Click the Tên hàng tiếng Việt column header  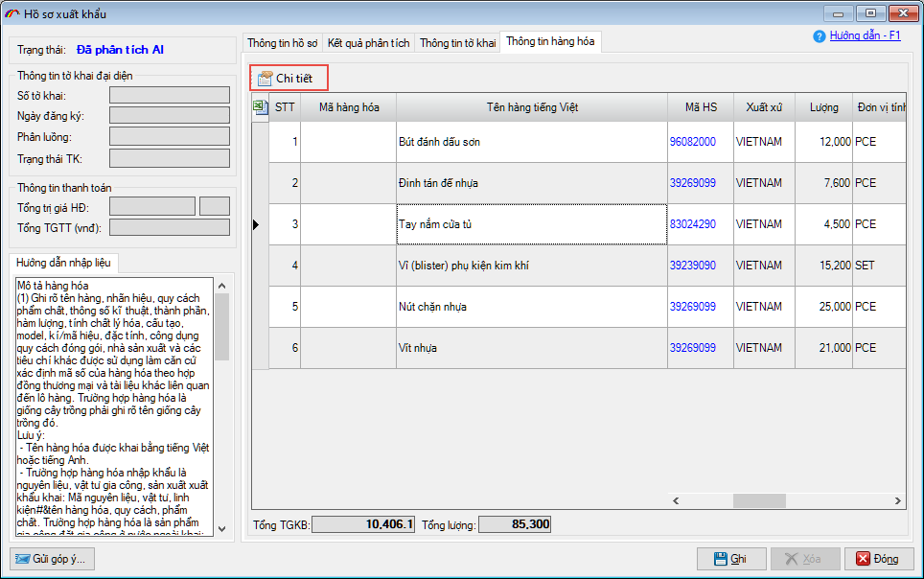[531, 107]
